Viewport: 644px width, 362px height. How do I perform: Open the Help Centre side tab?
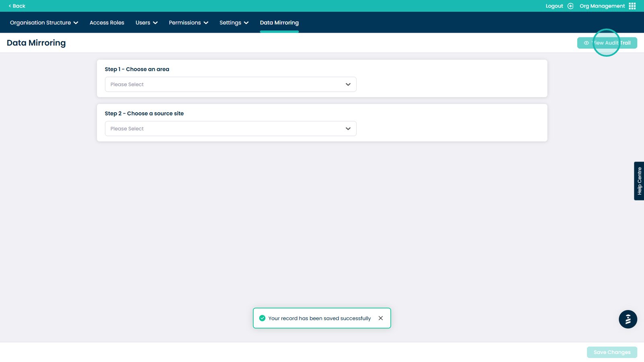(639, 181)
